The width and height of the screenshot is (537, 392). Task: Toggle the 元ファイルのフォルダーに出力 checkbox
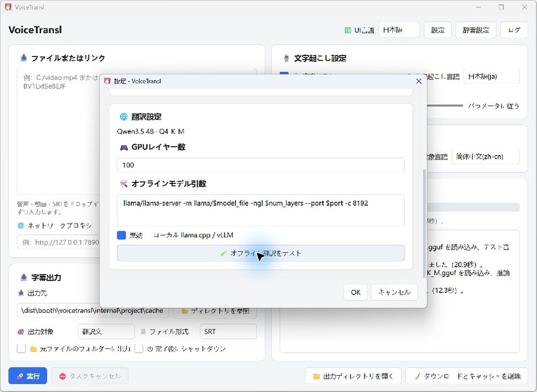21,349
